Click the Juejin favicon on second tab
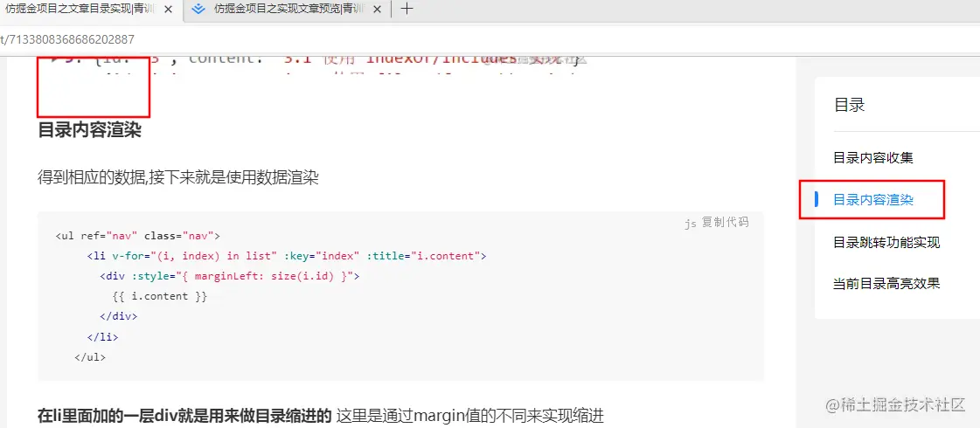 click(198, 9)
